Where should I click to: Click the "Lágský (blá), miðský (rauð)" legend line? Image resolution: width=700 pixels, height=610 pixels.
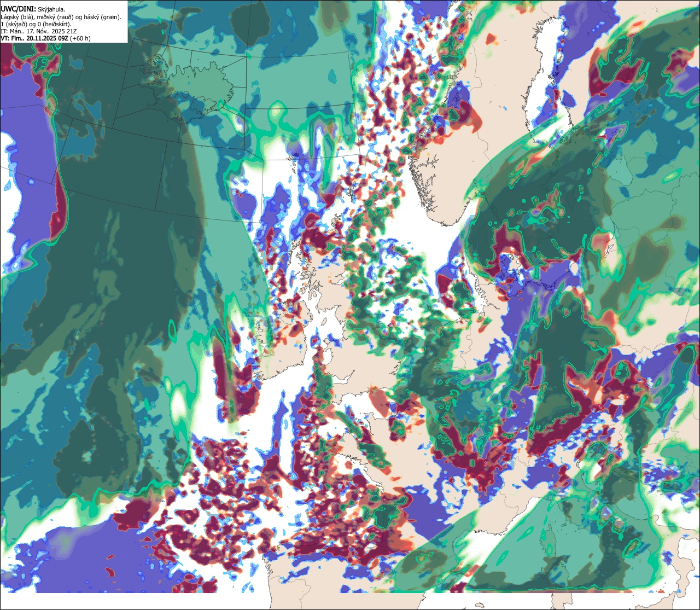coord(61,16)
